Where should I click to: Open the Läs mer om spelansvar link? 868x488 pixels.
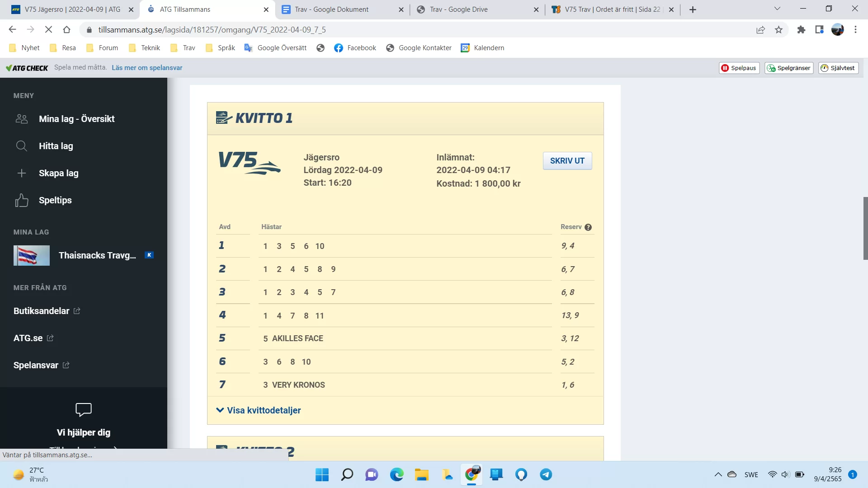[146, 67]
